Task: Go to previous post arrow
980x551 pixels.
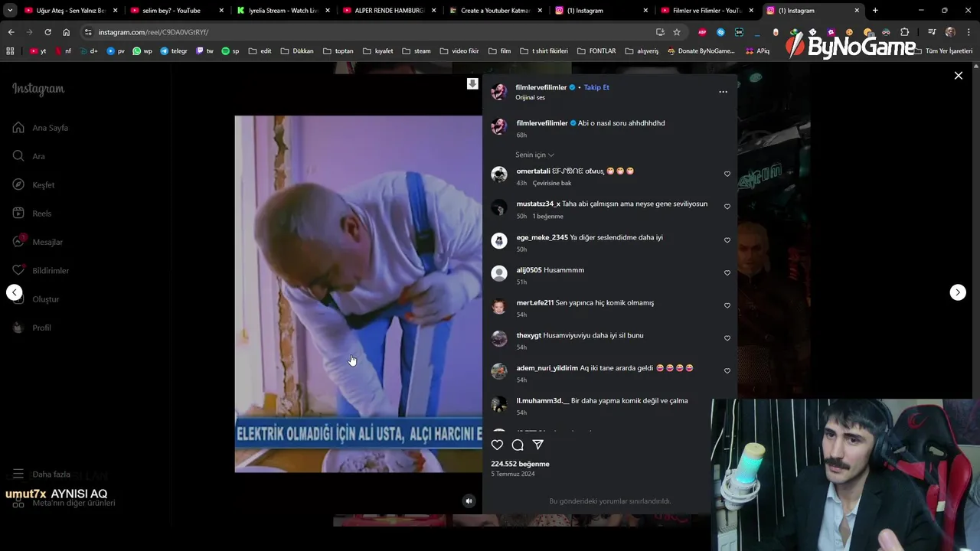Action: [14, 292]
